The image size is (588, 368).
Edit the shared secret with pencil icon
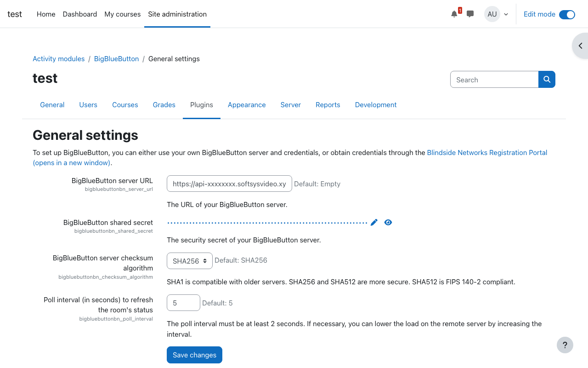[x=374, y=223]
